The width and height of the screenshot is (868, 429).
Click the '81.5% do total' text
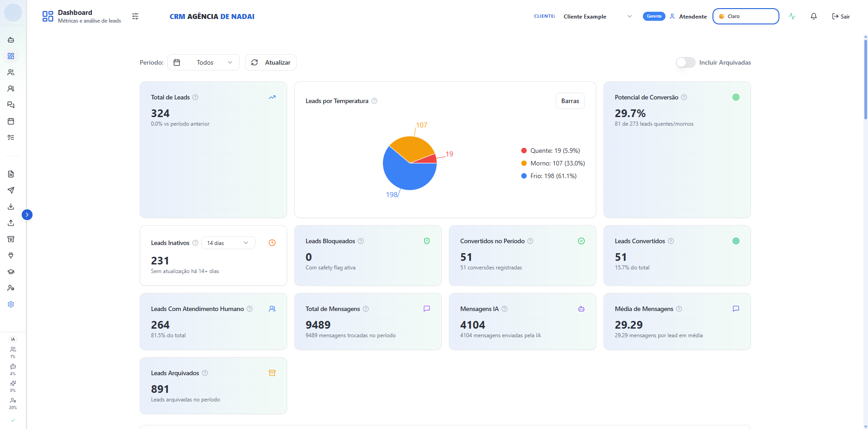[x=168, y=335]
